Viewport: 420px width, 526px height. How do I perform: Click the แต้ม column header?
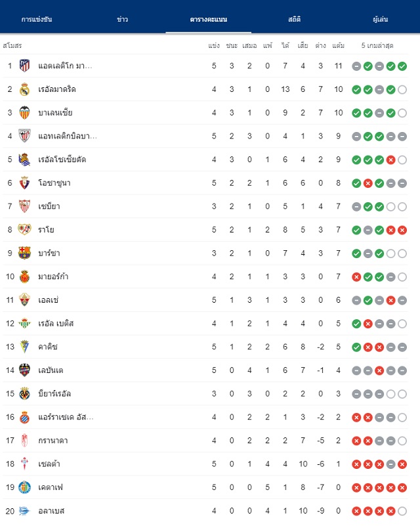point(338,45)
